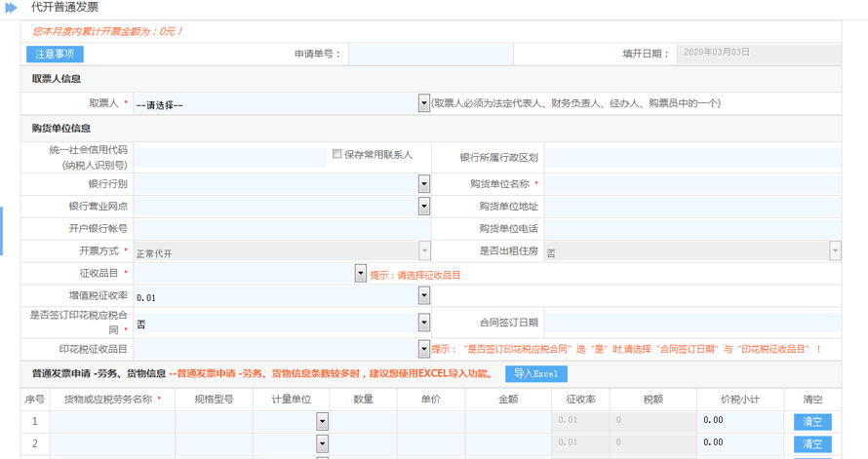Open the 增值税征收率 dropdown
868x459 pixels.
point(423,296)
